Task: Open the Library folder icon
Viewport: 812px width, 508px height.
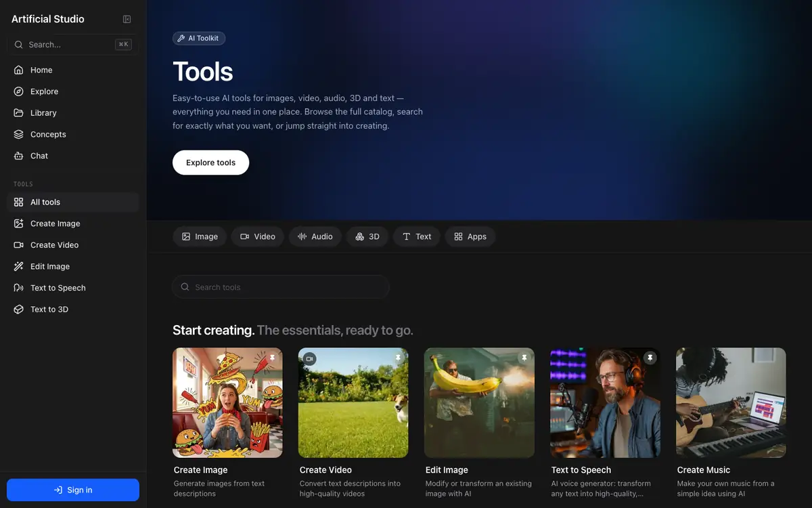Action: coord(18,113)
